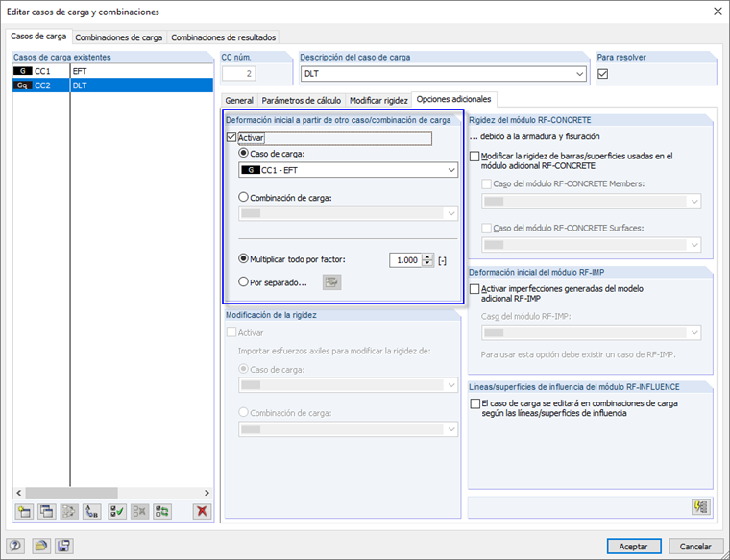Switch to Casos de carga tab
The height and width of the screenshot is (560, 730).
(x=38, y=36)
